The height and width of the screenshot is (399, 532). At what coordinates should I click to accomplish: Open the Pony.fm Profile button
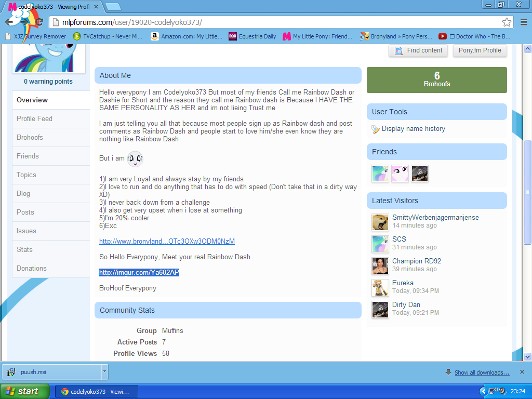click(480, 50)
